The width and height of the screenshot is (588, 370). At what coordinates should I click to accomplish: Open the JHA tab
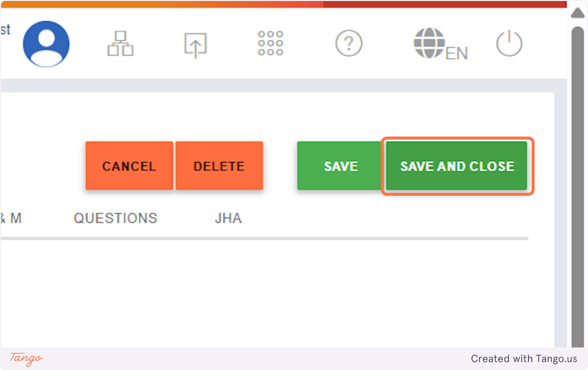228,218
